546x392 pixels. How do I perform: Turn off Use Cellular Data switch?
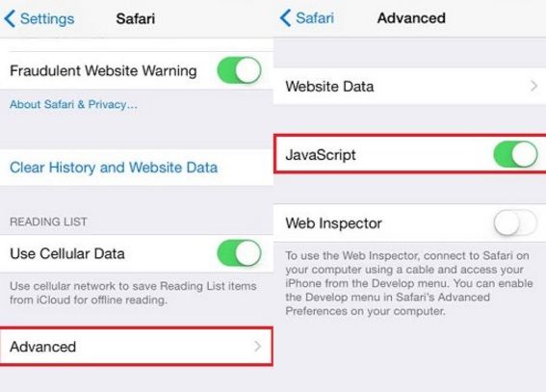(239, 253)
